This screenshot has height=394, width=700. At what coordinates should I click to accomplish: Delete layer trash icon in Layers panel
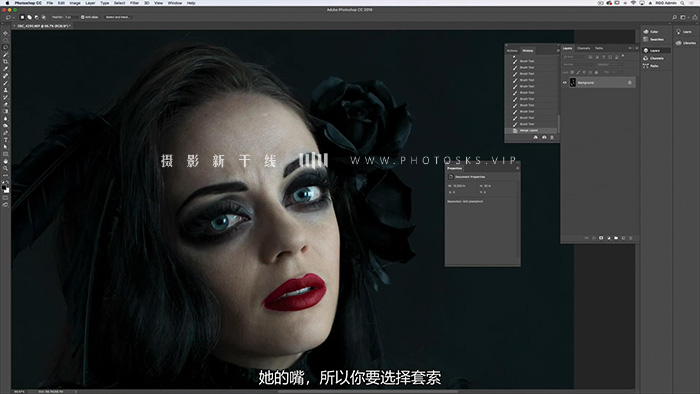pyautogui.click(x=631, y=238)
